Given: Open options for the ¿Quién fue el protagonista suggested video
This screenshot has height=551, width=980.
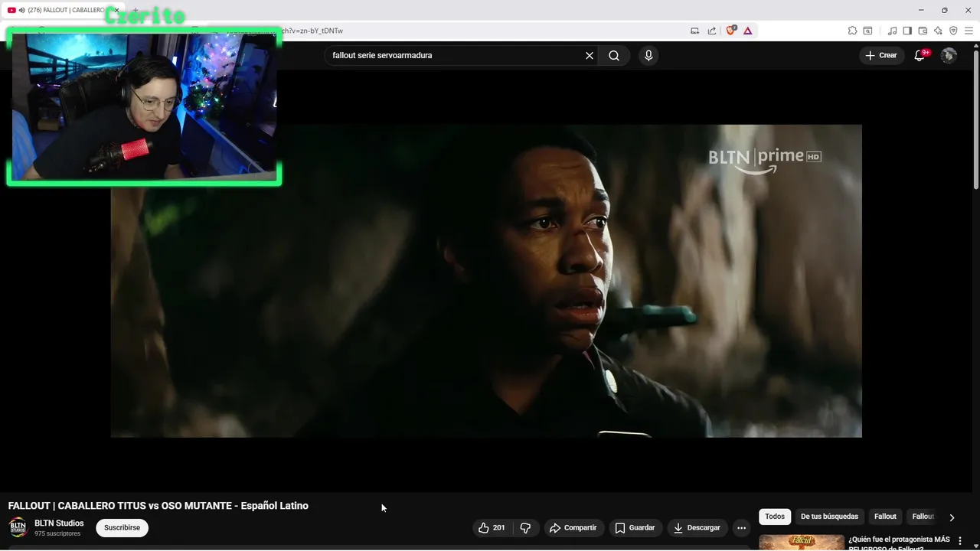Looking at the screenshot, I should pyautogui.click(x=961, y=541).
